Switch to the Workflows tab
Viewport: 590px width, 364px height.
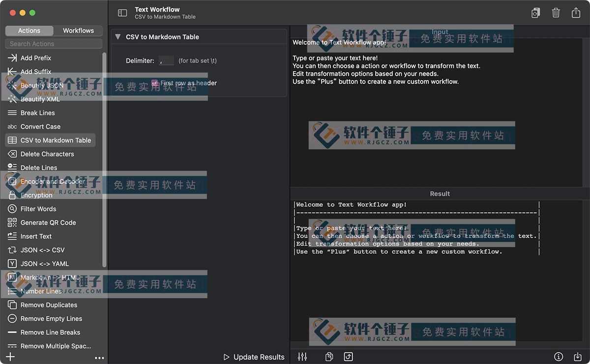tap(78, 30)
